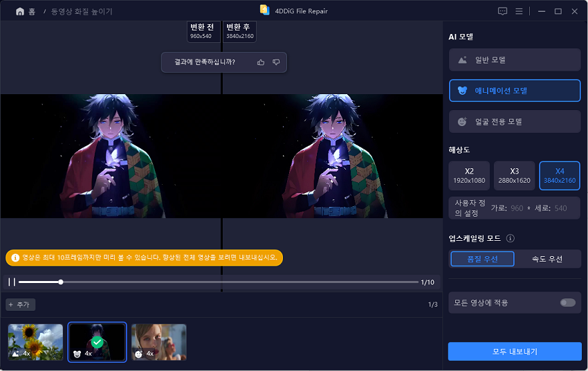Click the 1/10 frame counter
The image size is (588, 371).
tap(428, 282)
